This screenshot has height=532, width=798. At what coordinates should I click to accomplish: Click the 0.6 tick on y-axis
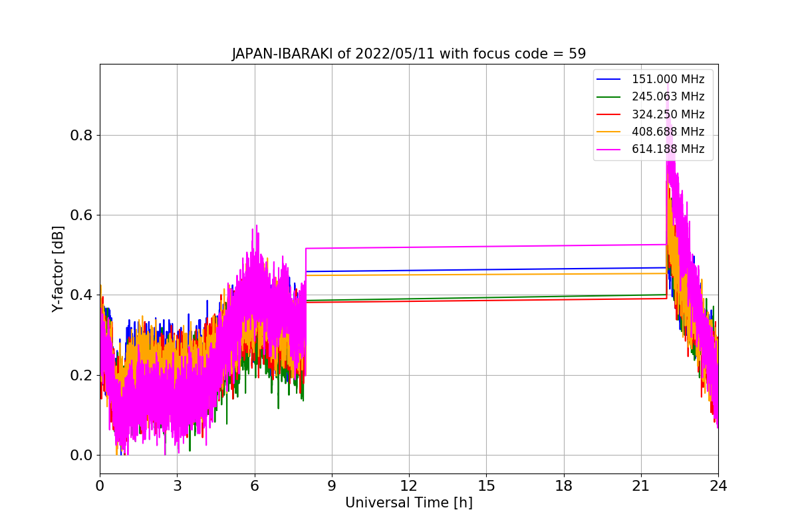81,215
